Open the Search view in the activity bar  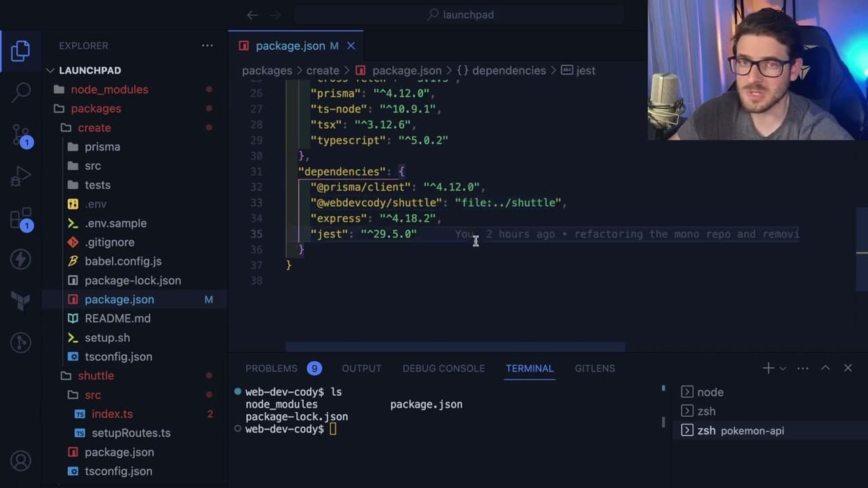20,91
